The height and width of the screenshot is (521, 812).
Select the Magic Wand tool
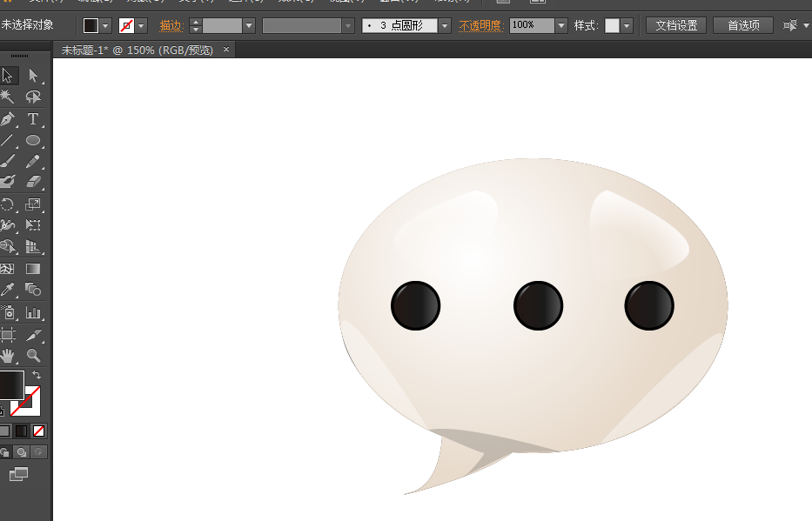7,97
